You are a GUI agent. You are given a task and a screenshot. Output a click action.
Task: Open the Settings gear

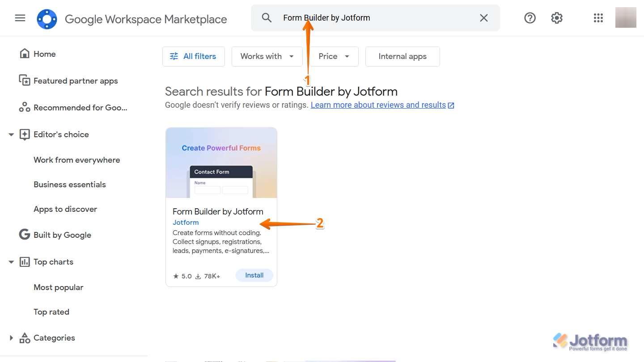click(x=557, y=18)
